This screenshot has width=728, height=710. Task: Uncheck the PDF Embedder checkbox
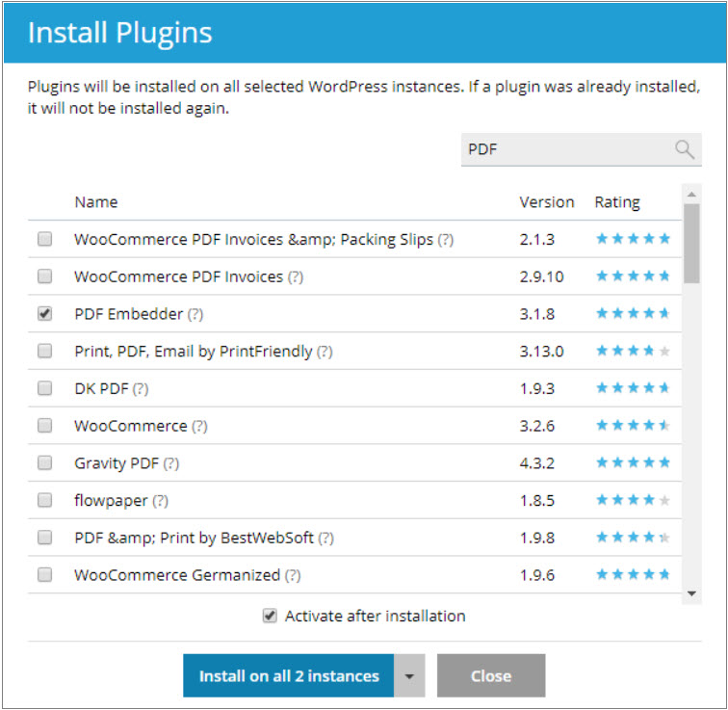click(45, 314)
